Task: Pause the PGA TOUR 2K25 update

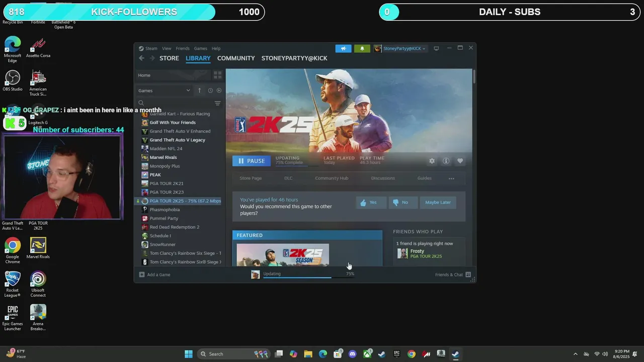Action: click(251, 161)
